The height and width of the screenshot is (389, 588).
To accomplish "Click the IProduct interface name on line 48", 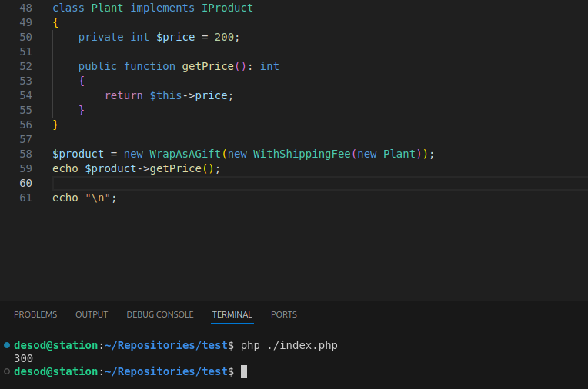I will pos(227,8).
